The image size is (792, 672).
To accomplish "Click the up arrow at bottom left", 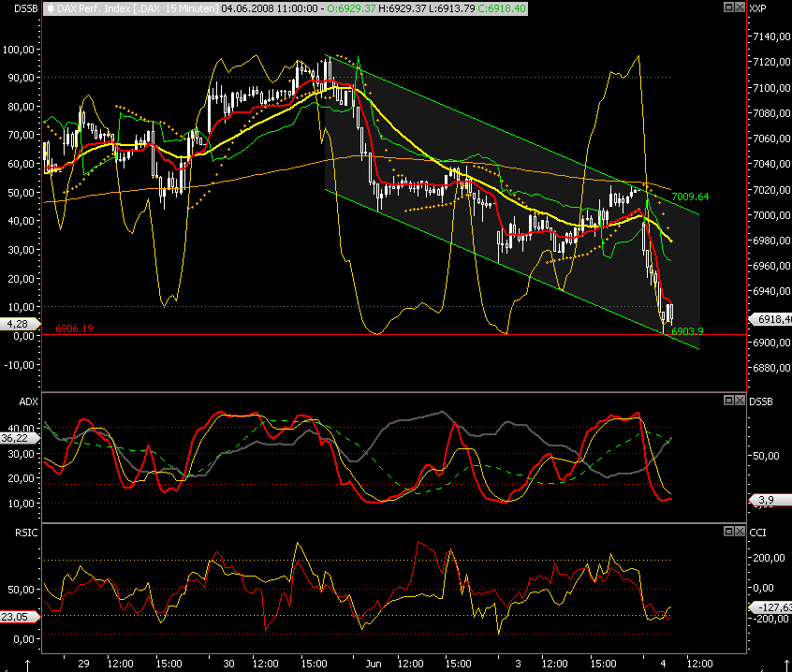I will pyautogui.click(x=28, y=666).
